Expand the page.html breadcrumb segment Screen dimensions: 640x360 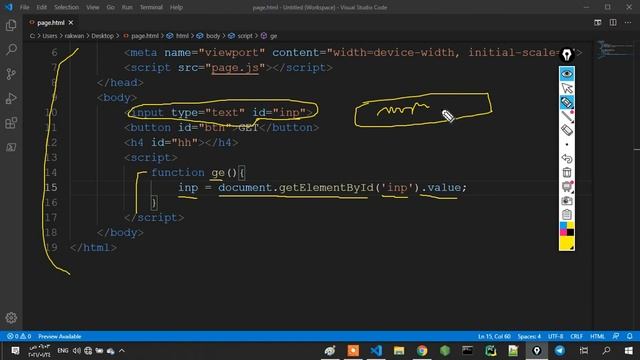141,36
